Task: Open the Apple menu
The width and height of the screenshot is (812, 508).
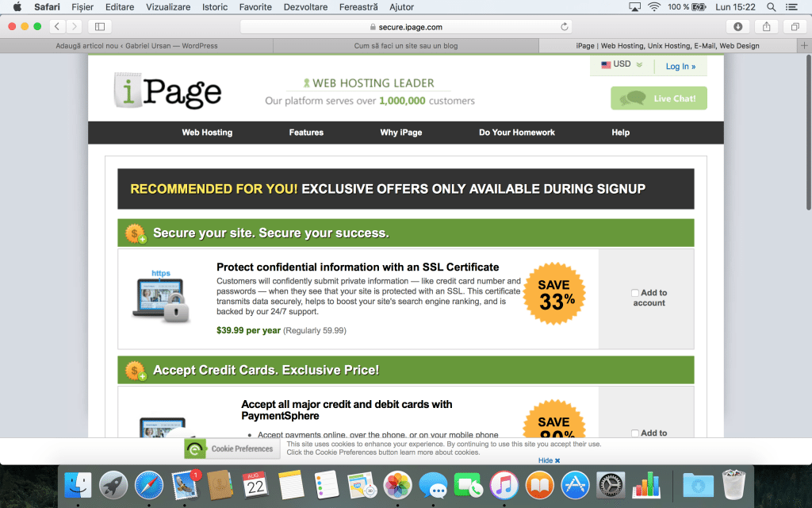Action: [17, 6]
